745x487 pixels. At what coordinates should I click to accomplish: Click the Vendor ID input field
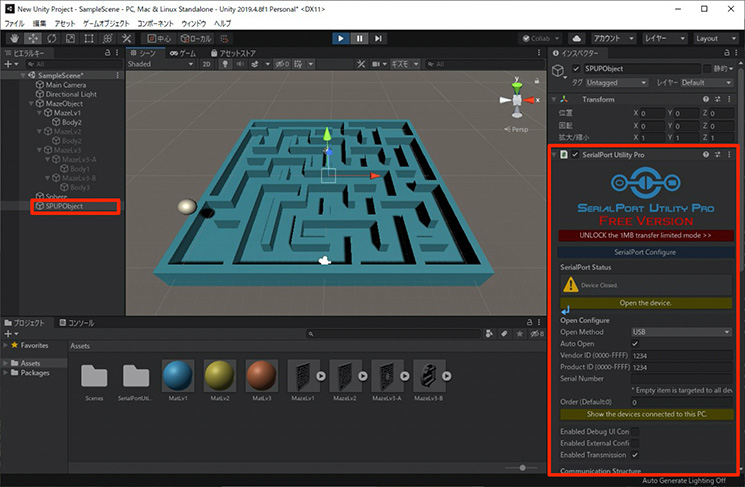point(681,355)
